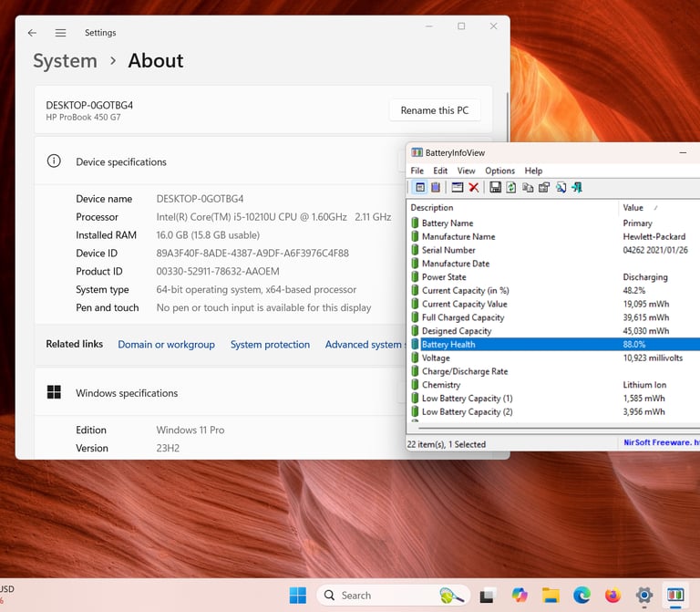Image resolution: width=700 pixels, height=612 pixels.
Task: Click the Save floppy-disk toolbar icon
Action: point(495,187)
